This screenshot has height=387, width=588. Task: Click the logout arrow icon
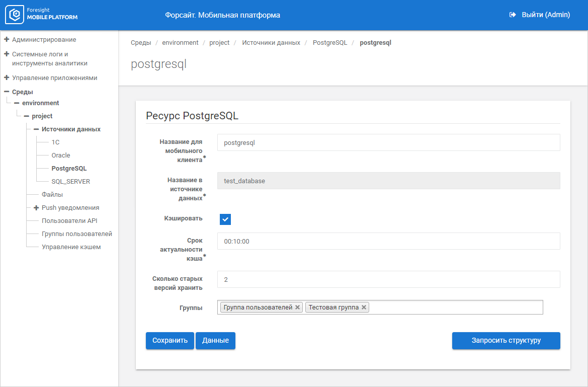click(513, 15)
